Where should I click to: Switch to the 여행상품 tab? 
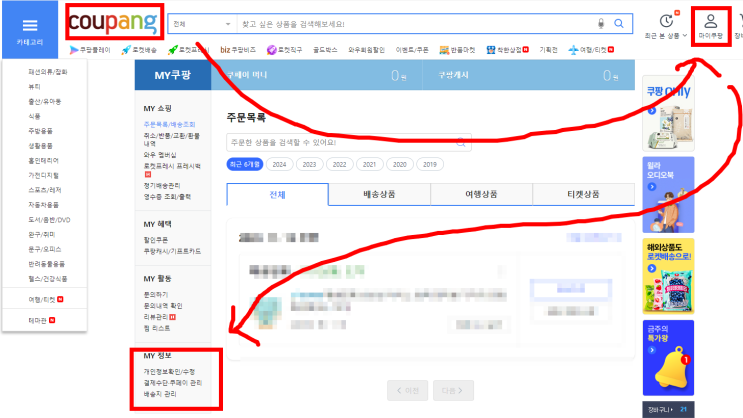coord(481,194)
